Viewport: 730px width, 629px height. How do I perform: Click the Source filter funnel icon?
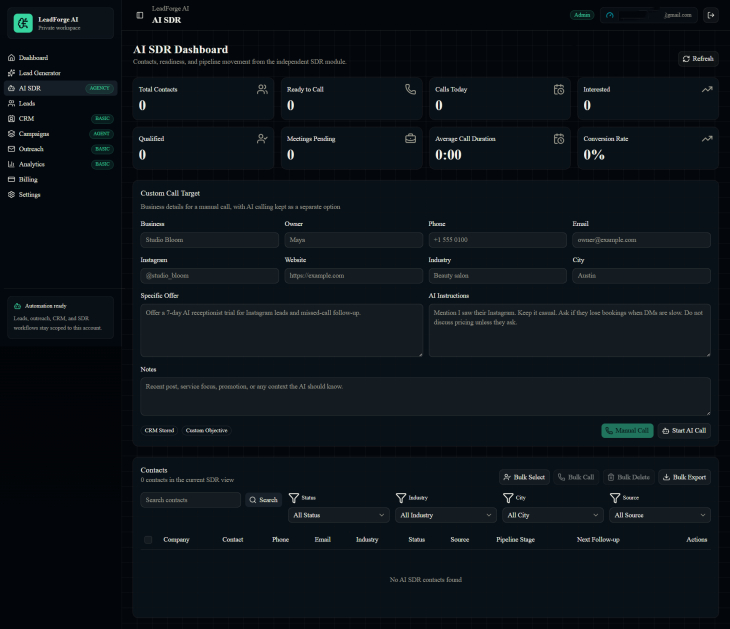615,498
